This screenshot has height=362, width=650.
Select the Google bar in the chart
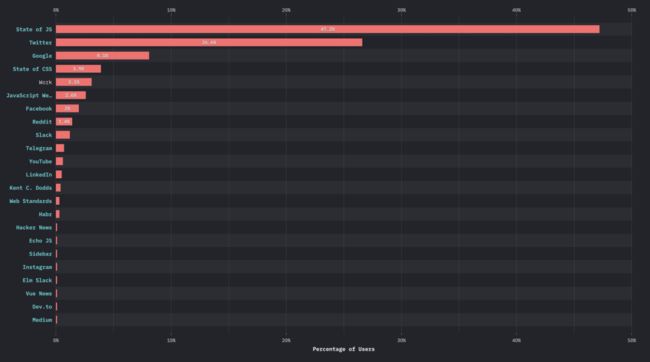click(102, 56)
